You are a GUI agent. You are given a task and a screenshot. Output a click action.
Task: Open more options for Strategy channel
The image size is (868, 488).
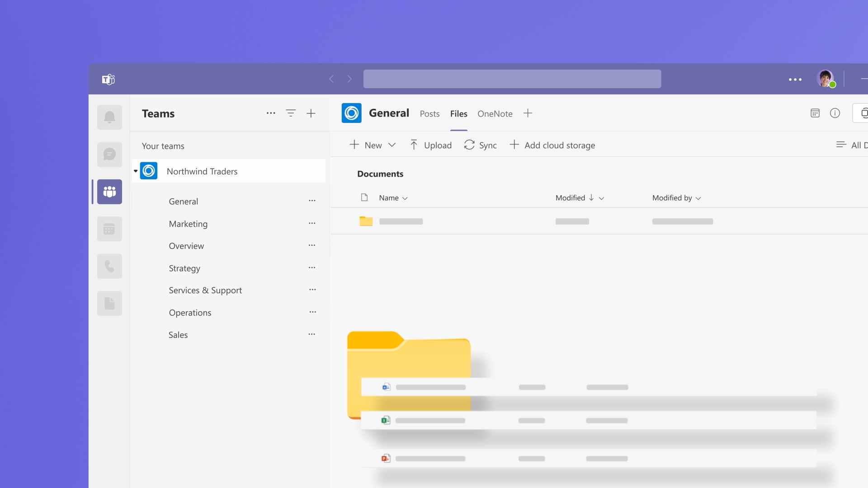312,267
